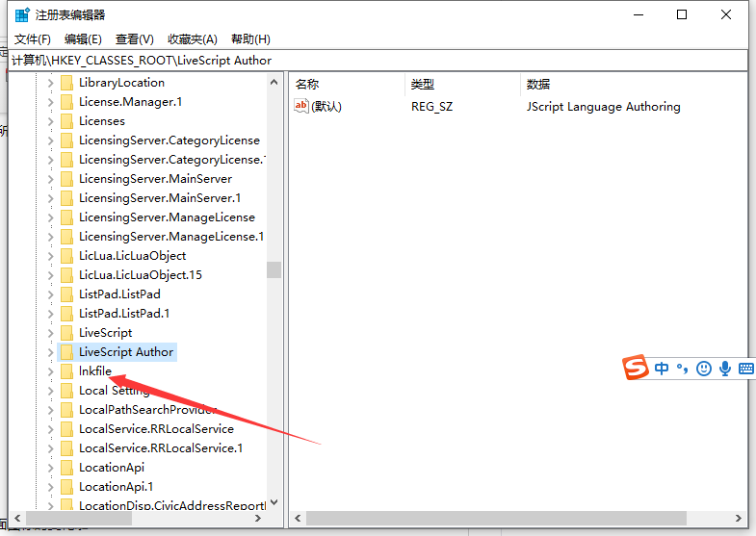Click the folder icon beside Licenses
Viewport: 756px width, 536px height.
pos(66,121)
